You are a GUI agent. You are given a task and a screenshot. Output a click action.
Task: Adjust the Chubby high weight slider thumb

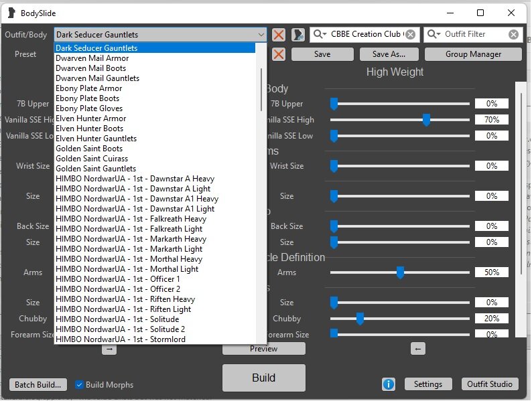(360, 319)
